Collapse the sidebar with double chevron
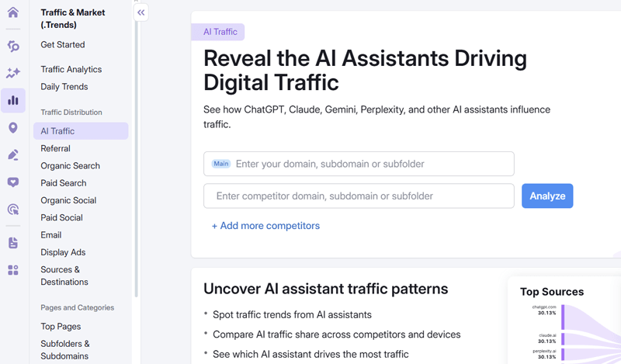This screenshot has height=364, width=621. point(141,12)
